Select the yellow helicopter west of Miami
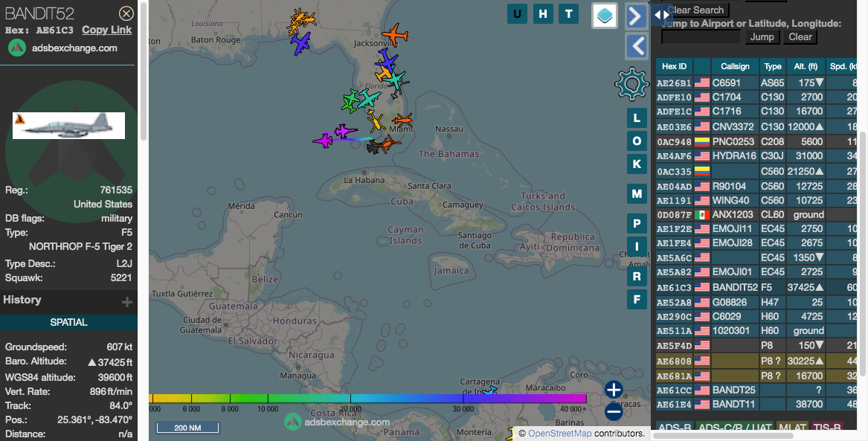 (376, 120)
